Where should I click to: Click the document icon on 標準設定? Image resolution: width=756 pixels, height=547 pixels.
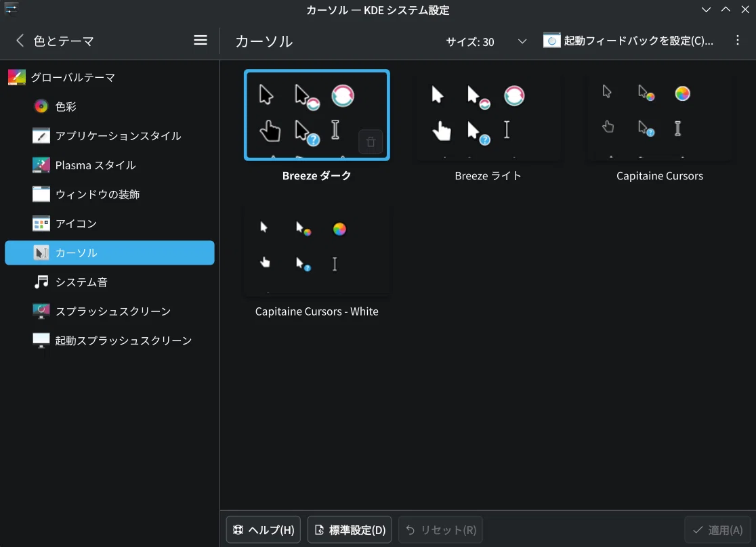pos(319,529)
